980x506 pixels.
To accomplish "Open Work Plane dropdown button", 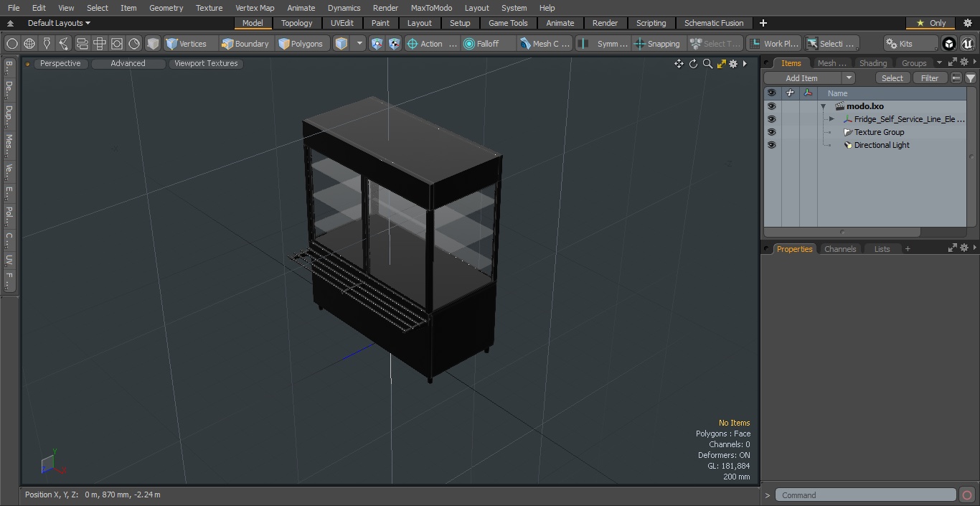I will pyautogui.click(x=773, y=44).
